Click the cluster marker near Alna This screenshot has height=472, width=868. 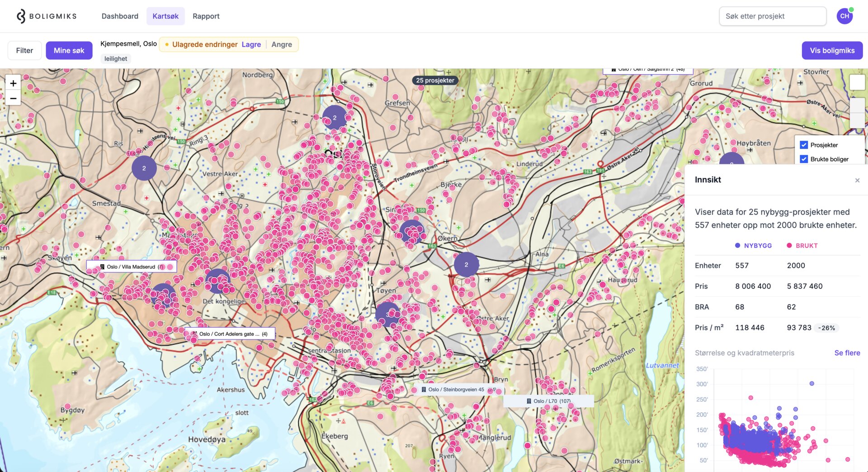coord(466,265)
